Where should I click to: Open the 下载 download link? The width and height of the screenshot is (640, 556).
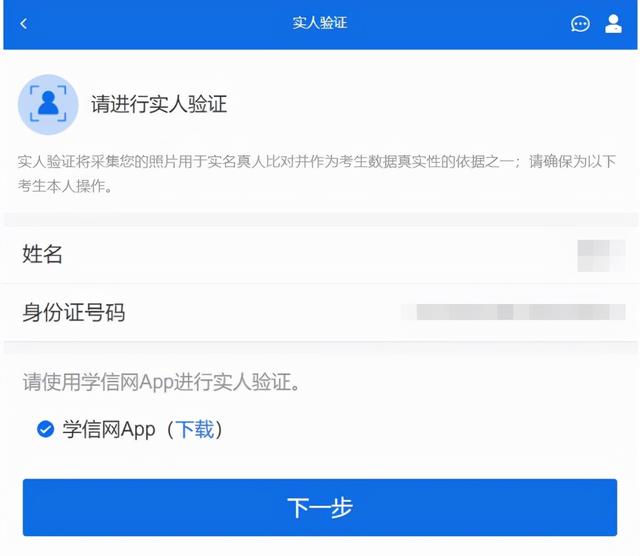tap(195, 429)
